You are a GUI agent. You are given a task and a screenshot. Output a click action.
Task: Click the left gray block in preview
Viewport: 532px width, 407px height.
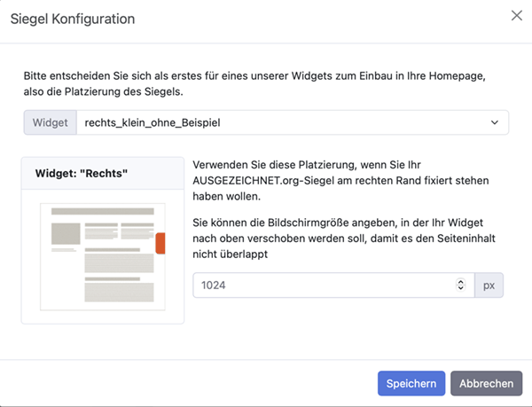click(x=66, y=234)
